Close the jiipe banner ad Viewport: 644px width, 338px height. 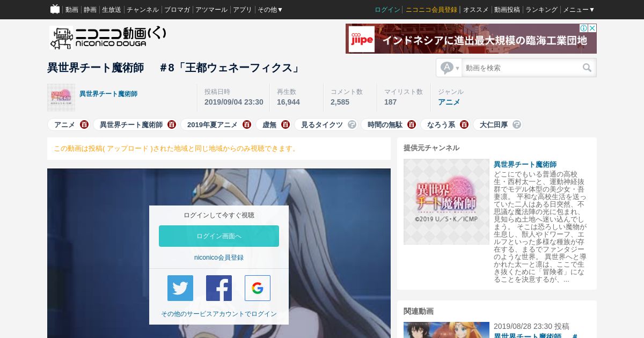coord(592,28)
